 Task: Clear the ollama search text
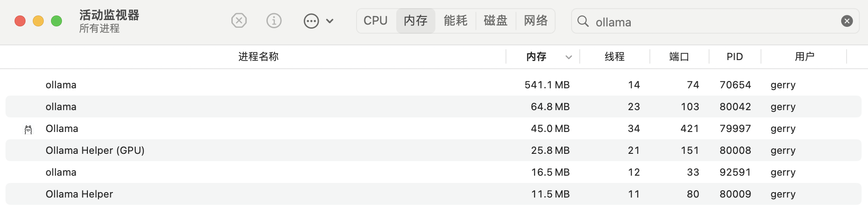847,21
